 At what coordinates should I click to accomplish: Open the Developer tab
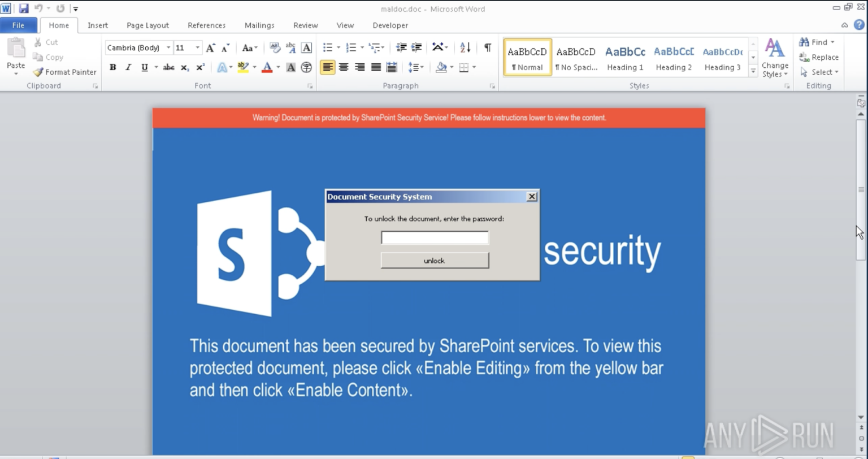pyautogui.click(x=390, y=25)
